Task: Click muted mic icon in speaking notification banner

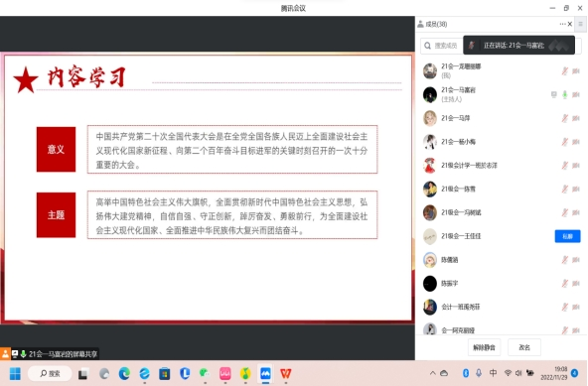Action: point(472,46)
